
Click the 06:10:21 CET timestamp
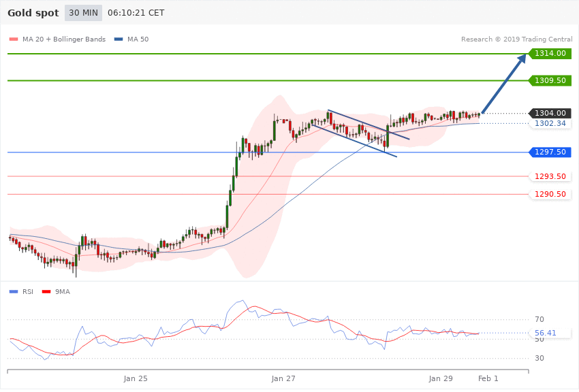[x=136, y=13]
